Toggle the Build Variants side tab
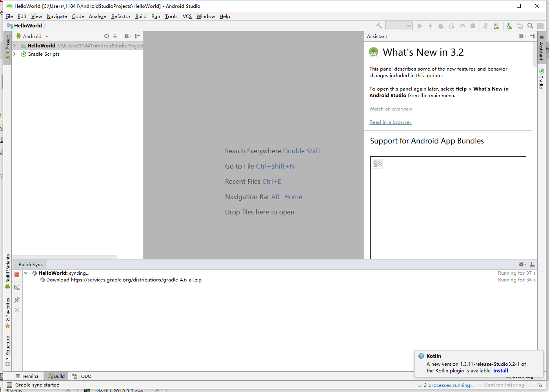Image resolution: width=549 pixels, height=392 pixels. tap(7, 272)
